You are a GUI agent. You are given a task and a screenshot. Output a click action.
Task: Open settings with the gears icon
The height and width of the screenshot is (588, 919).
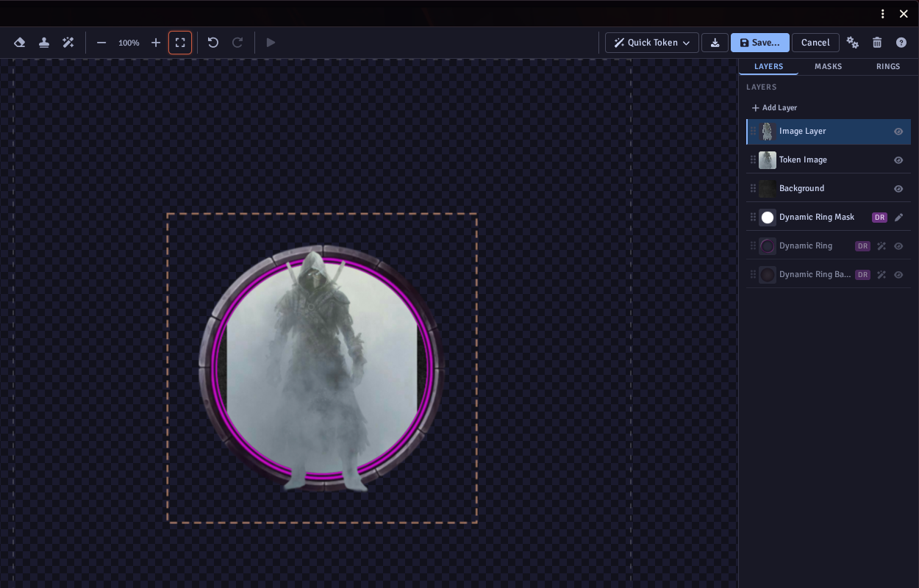click(x=853, y=43)
